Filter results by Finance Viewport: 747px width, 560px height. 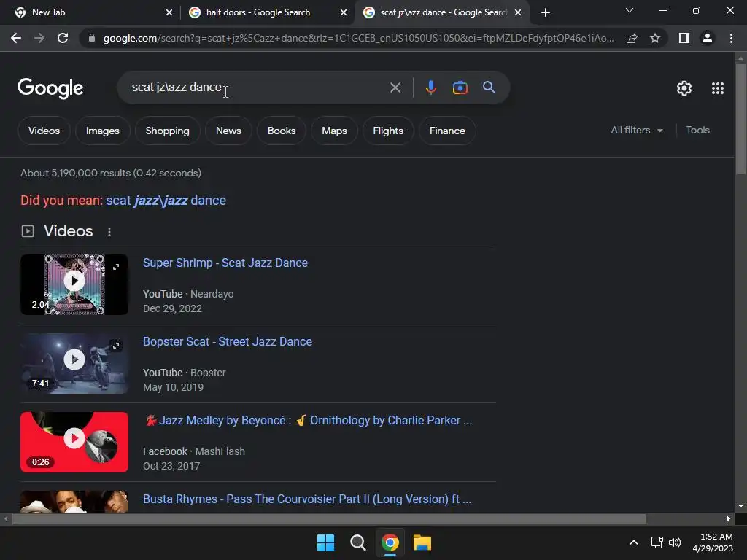(447, 131)
